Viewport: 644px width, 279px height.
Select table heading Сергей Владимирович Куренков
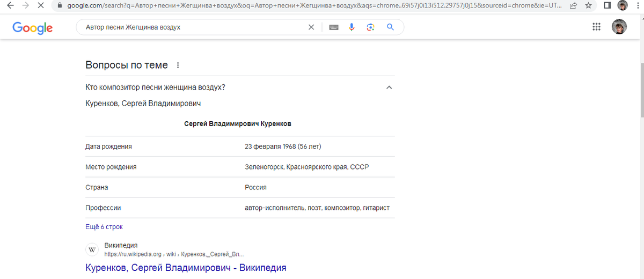pyautogui.click(x=238, y=124)
